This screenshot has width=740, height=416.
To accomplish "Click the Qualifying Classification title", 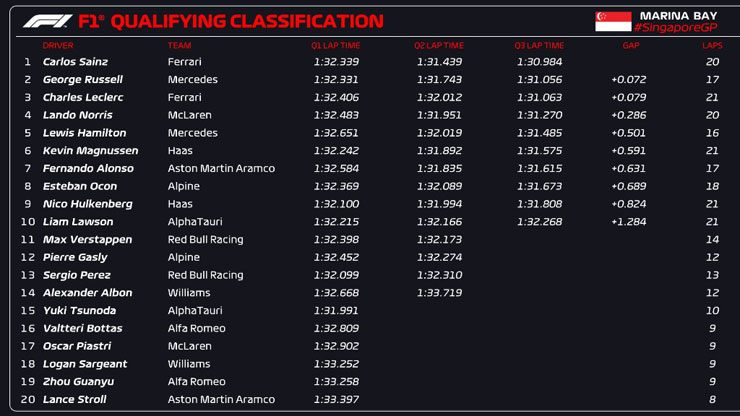I will [x=246, y=21].
